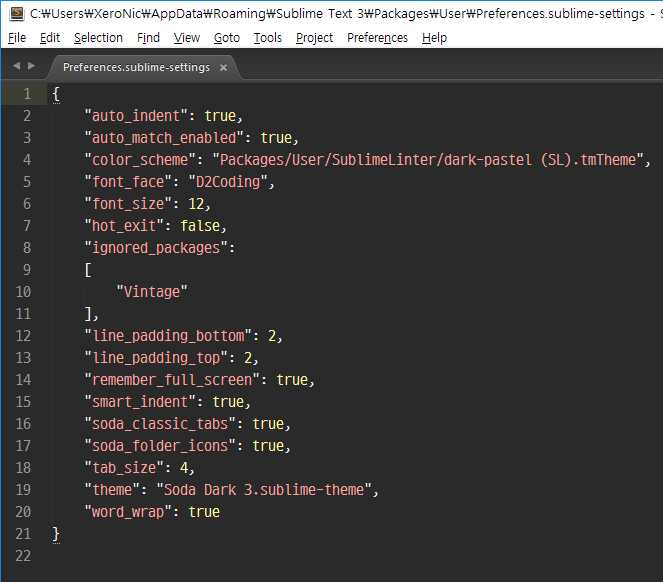Click the "word_wrap" key
The width and height of the screenshot is (663, 582).
[128, 512]
